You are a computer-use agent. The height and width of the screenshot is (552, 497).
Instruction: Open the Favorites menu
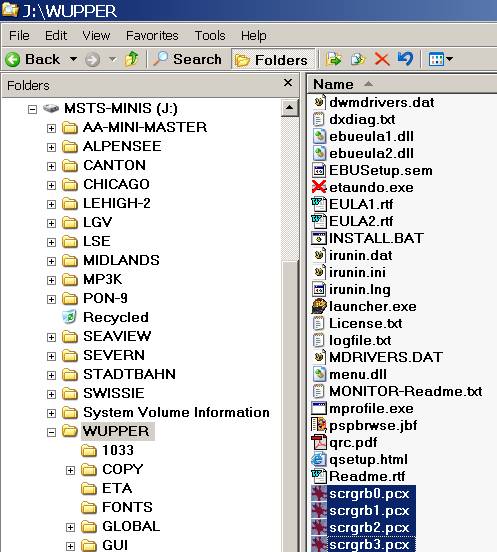(x=152, y=36)
